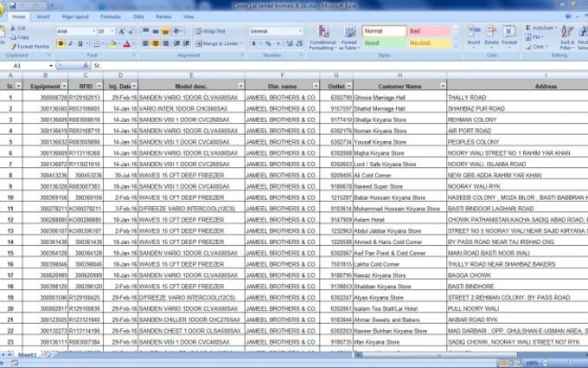
Task: Open the text Orientation options
Action: (x=178, y=31)
